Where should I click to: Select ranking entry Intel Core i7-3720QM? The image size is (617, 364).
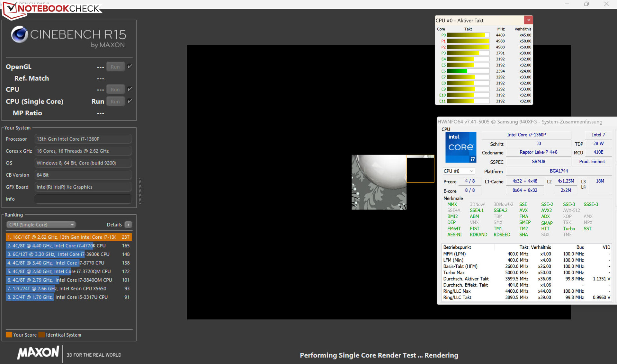click(69, 271)
